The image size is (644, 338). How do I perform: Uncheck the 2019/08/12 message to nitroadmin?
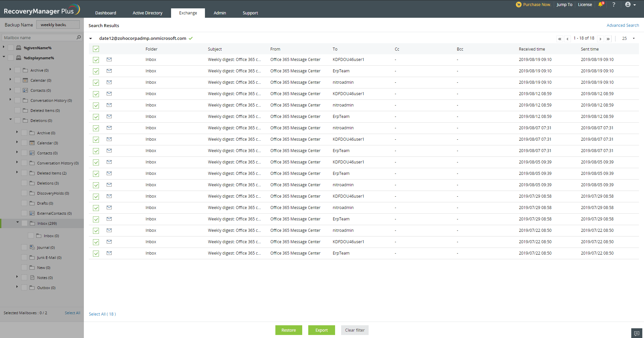(x=96, y=106)
